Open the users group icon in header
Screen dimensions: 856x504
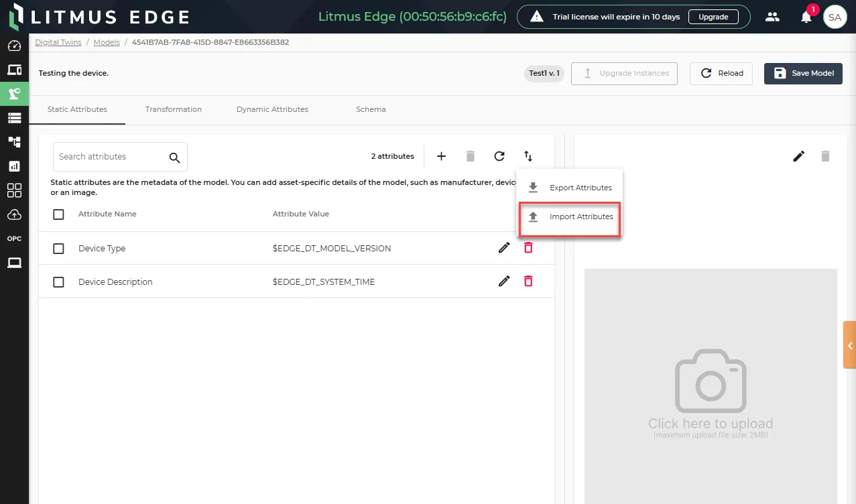[x=773, y=17]
